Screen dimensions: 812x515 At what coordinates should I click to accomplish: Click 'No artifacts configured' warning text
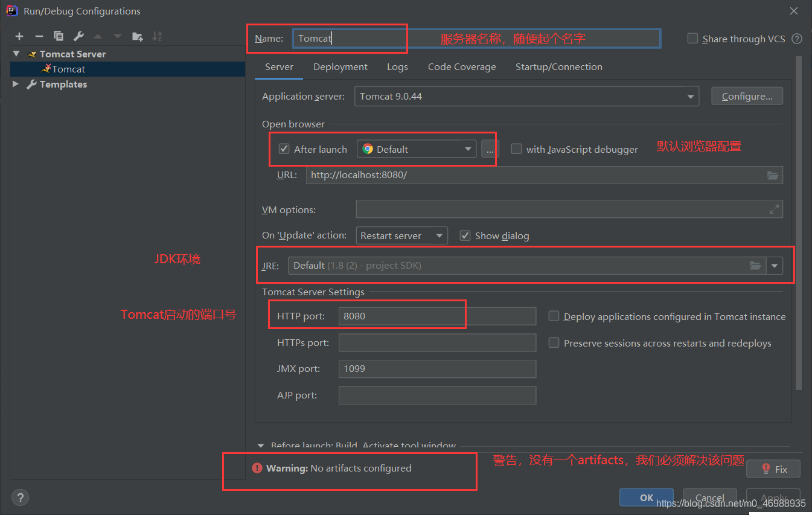point(360,468)
